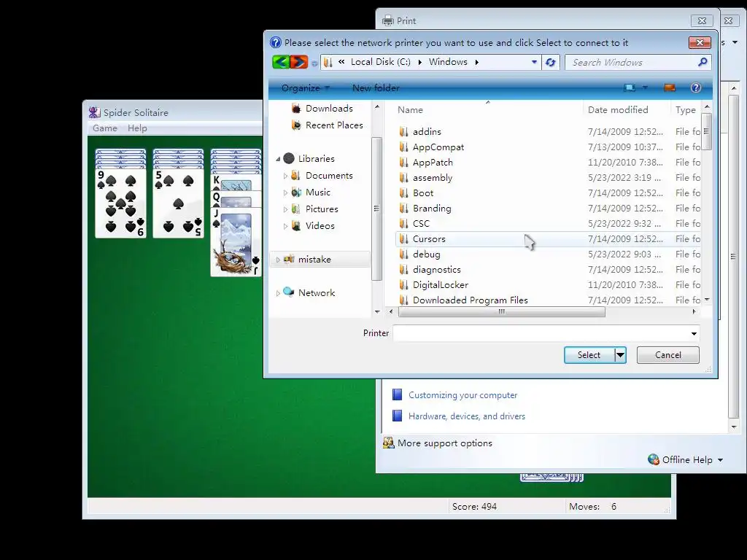Click the search magnifier icon
This screenshot has height=560, width=747.
tap(703, 63)
